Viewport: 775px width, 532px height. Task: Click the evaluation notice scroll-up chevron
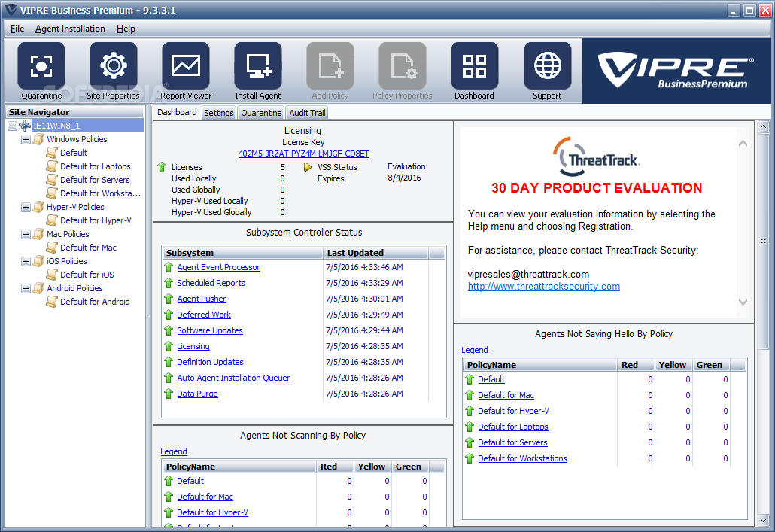743,144
